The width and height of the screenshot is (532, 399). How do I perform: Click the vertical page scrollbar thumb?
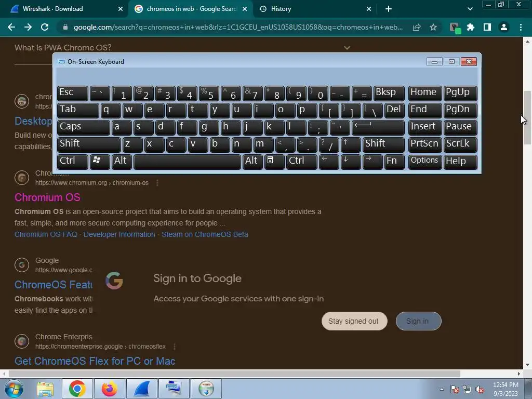[x=527, y=118]
